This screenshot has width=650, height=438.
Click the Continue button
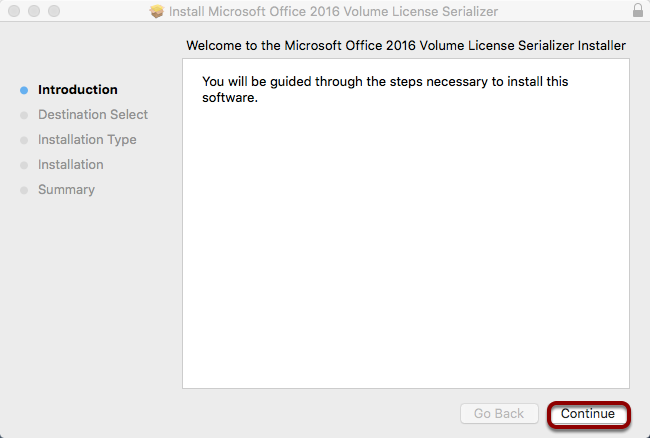click(x=588, y=414)
